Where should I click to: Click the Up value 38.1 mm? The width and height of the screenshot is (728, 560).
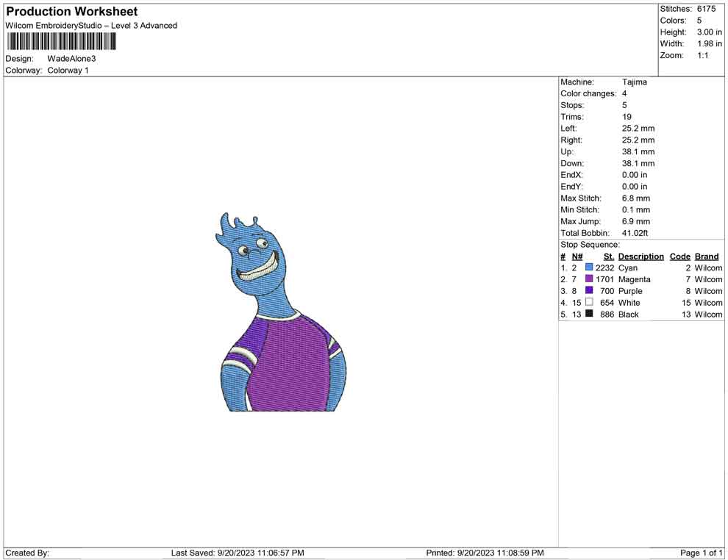point(638,151)
